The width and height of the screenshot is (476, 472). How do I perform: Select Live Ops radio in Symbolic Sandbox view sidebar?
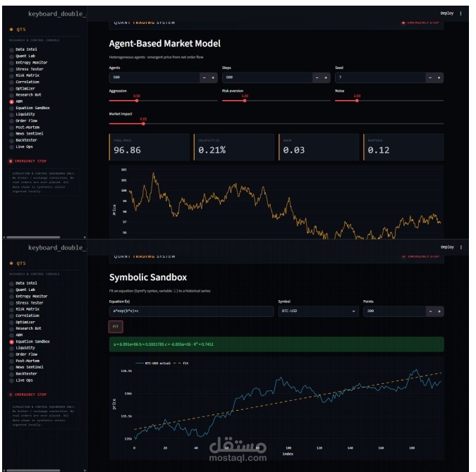click(11, 380)
